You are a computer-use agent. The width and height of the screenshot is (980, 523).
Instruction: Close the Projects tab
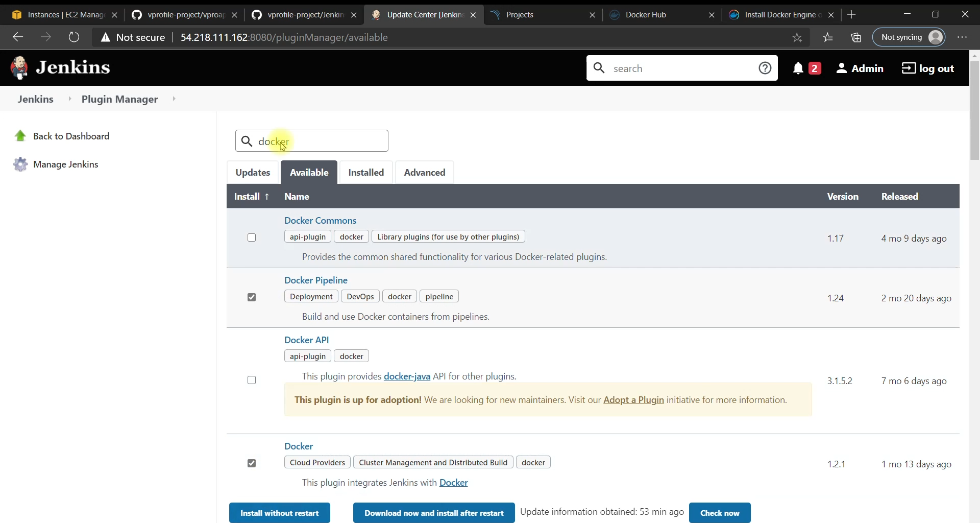tap(592, 15)
